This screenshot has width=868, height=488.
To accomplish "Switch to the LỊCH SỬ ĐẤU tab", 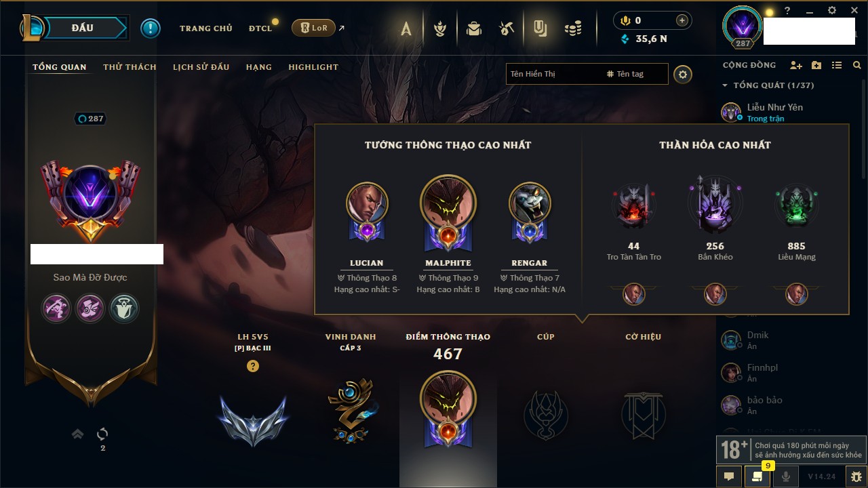I will [201, 67].
